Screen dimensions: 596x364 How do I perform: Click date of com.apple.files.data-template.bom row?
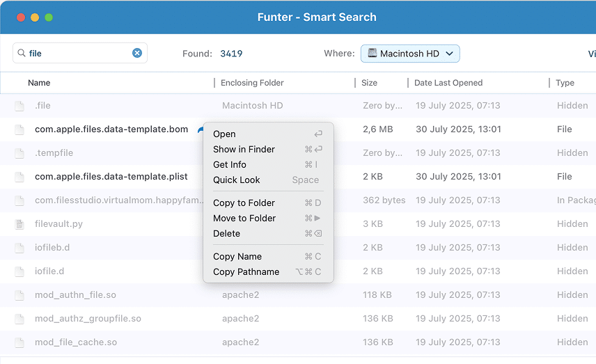(x=458, y=129)
